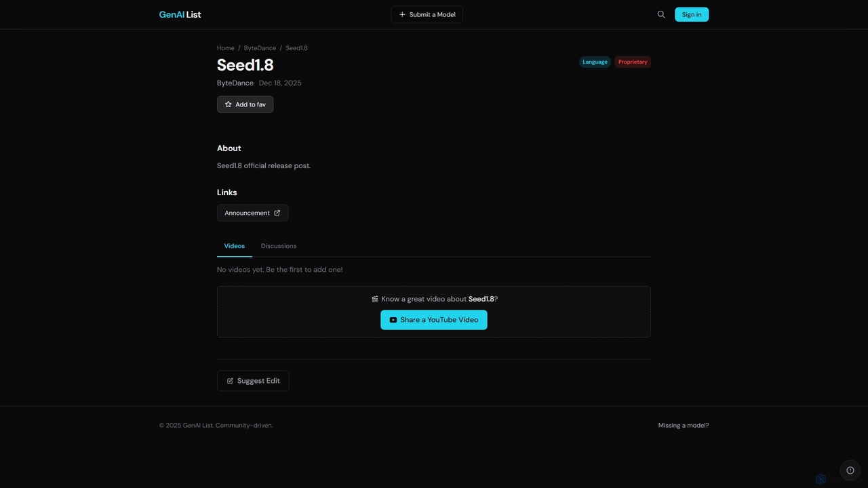Switch to the Discussions tab
Viewport: 868px width, 488px height.
click(x=279, y=246)
